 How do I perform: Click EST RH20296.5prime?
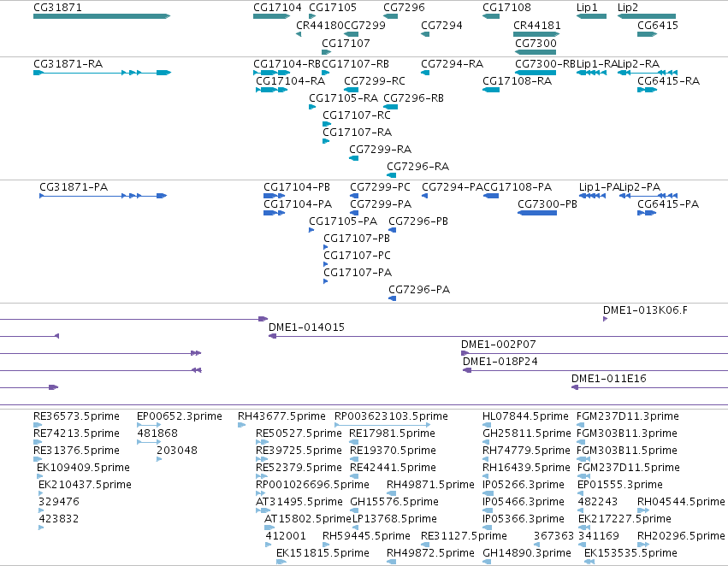(x=643, y=545)
